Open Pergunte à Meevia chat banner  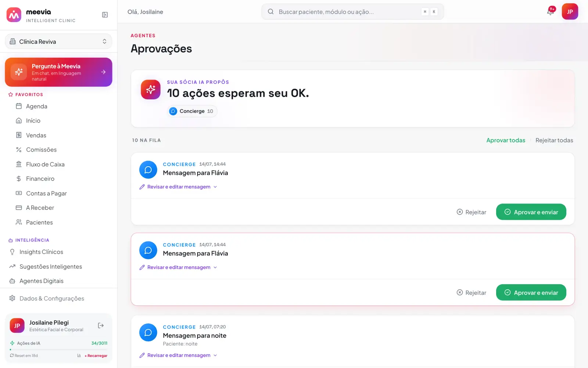pos(58,72)
